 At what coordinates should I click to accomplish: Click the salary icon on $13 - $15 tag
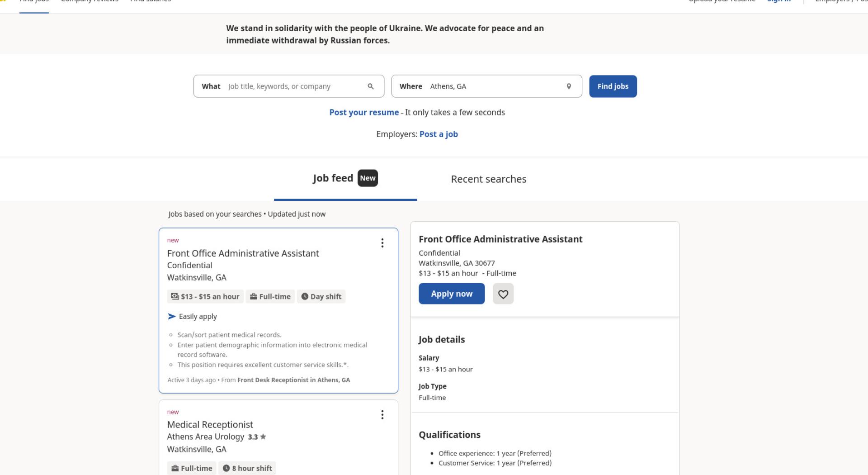[x=175, y=297]
